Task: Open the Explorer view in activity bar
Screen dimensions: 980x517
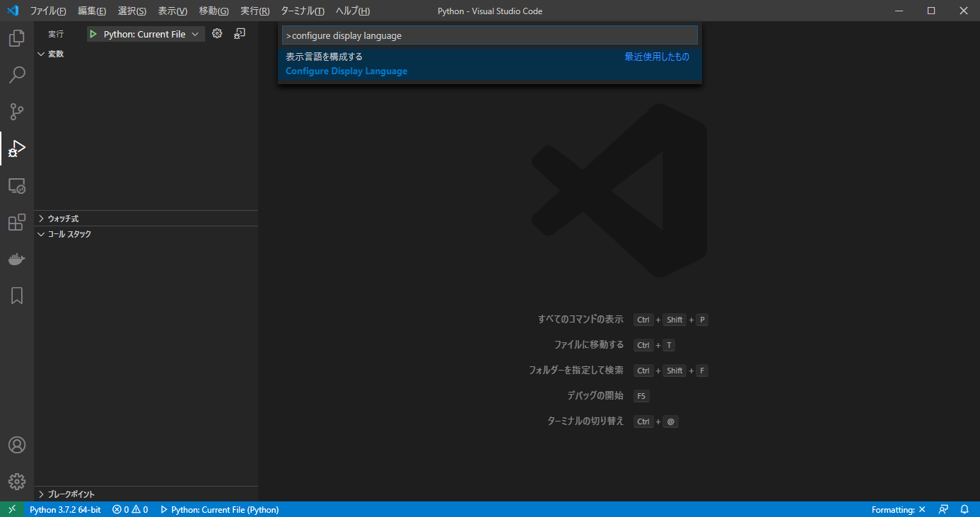Action: (x=17, y=37)
